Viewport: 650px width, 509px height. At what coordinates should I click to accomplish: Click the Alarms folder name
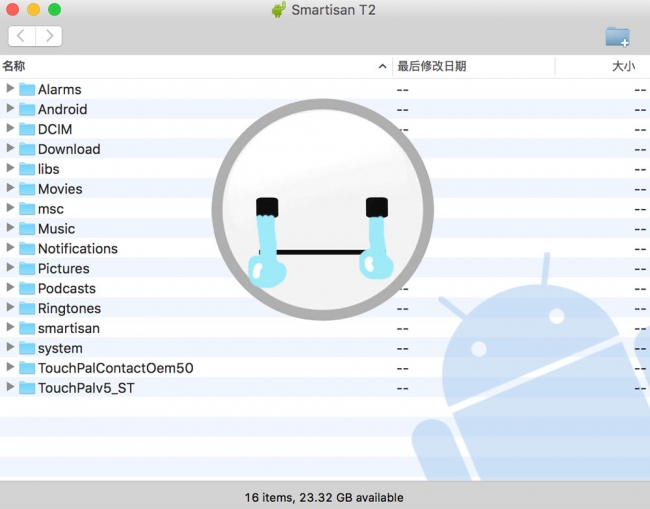pyautogui.click(x=60, y=90)
